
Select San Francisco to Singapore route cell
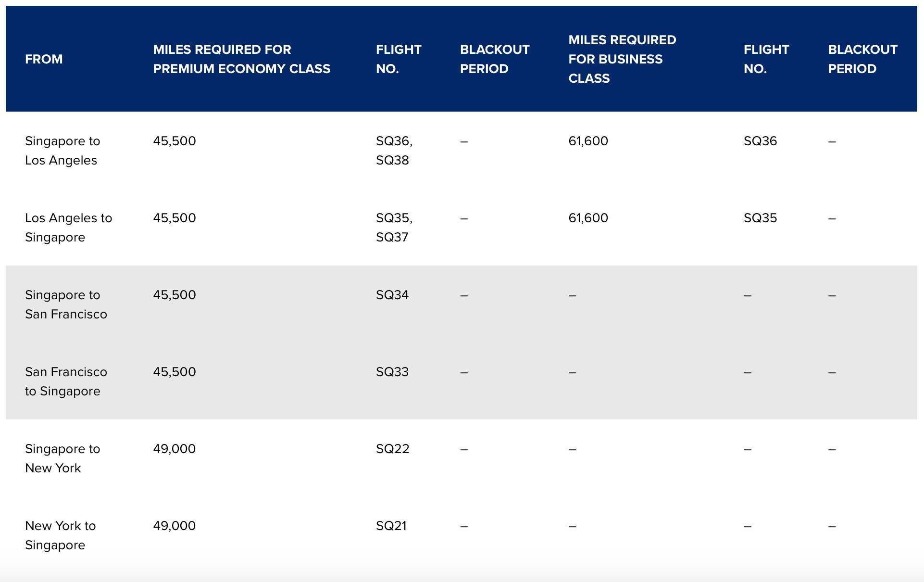pos(66,381)
